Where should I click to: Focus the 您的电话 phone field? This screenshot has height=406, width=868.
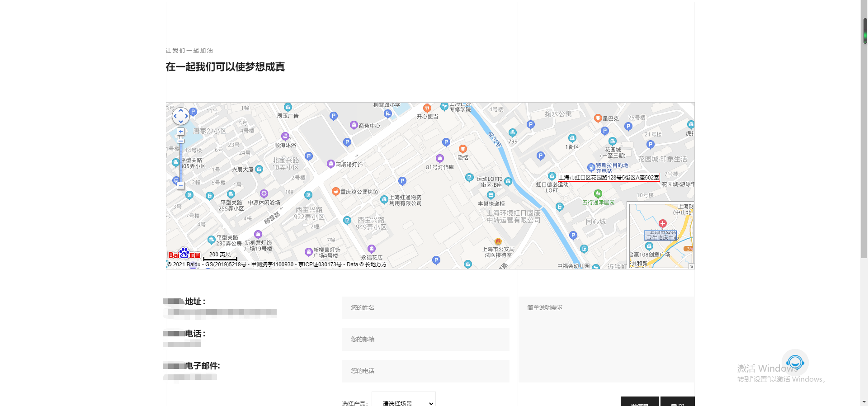(426, 371)
